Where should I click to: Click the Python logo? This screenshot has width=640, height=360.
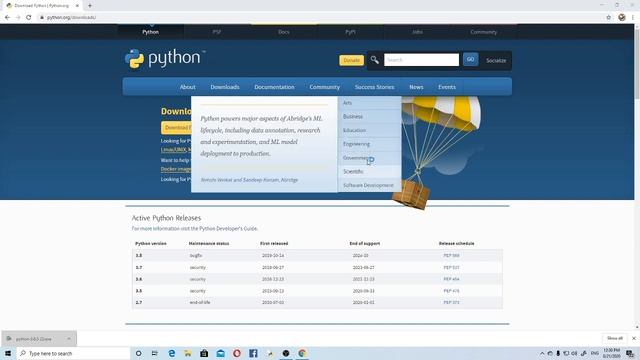coord(165,59)
